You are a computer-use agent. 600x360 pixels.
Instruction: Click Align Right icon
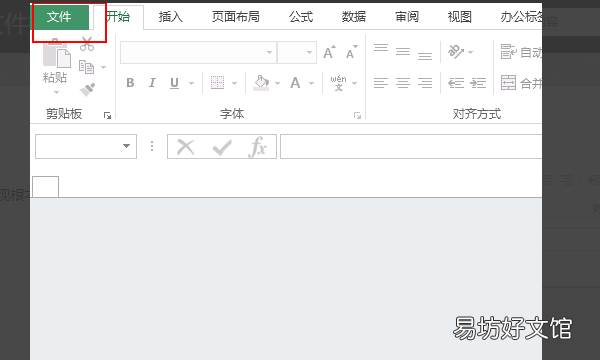point(425,83)
